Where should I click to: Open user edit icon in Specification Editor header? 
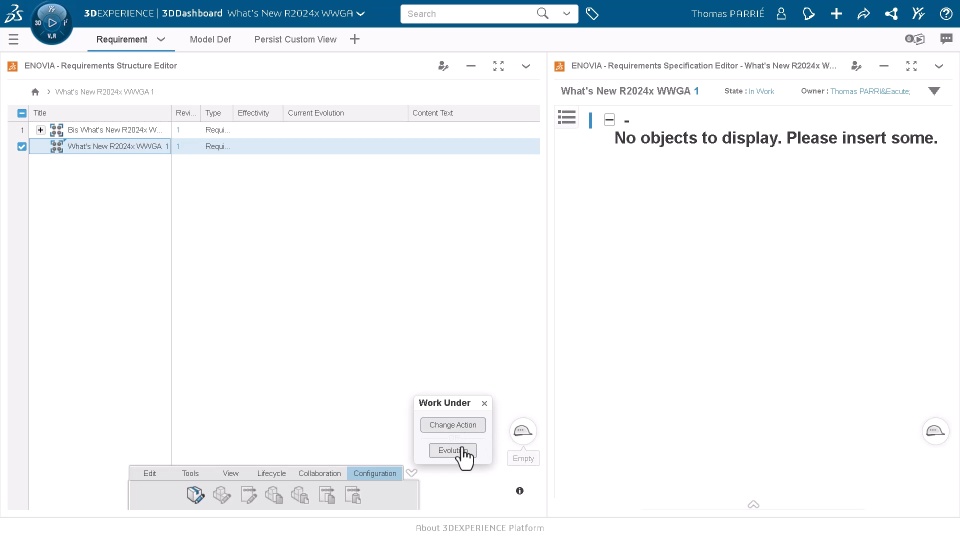(x=857, y=66)
